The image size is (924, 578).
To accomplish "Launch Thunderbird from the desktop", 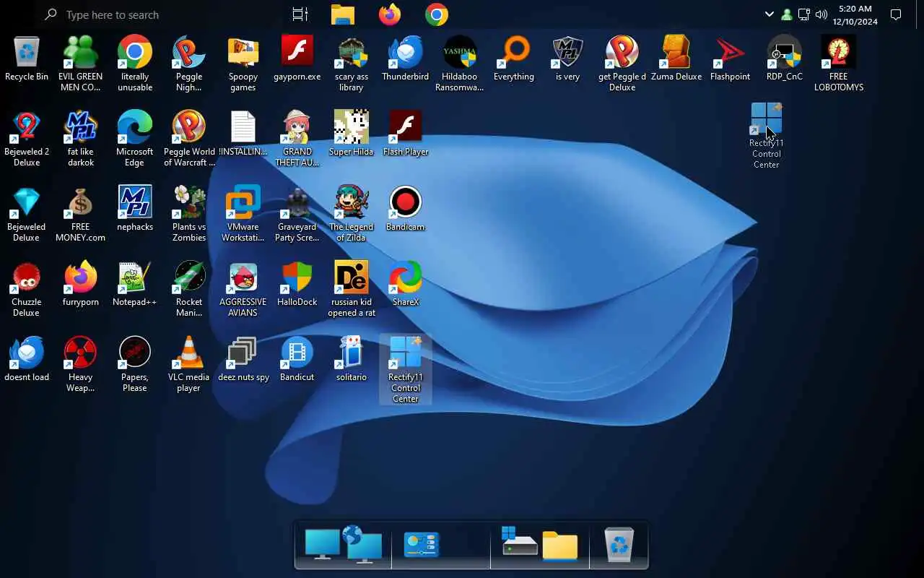I will click(406, 59).
